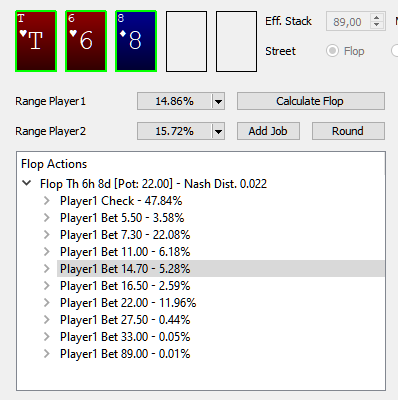The image size is (398, 400).
Task: Collapse the Flop Th 6h 8d tree node
Action: (27, 183)
